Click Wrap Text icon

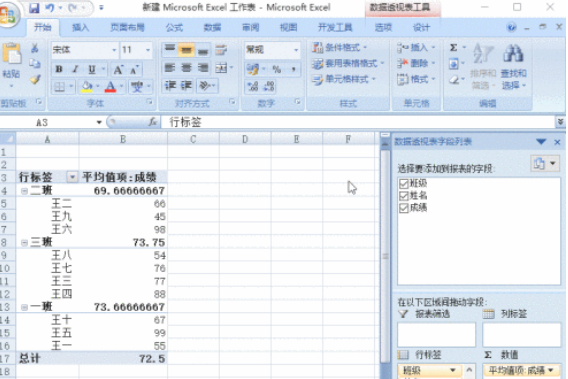(221, 50)
